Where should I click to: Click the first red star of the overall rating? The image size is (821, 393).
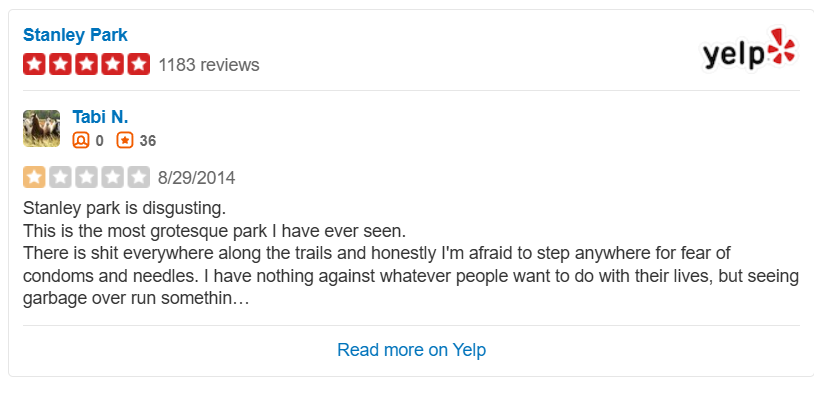click(34, 64)
